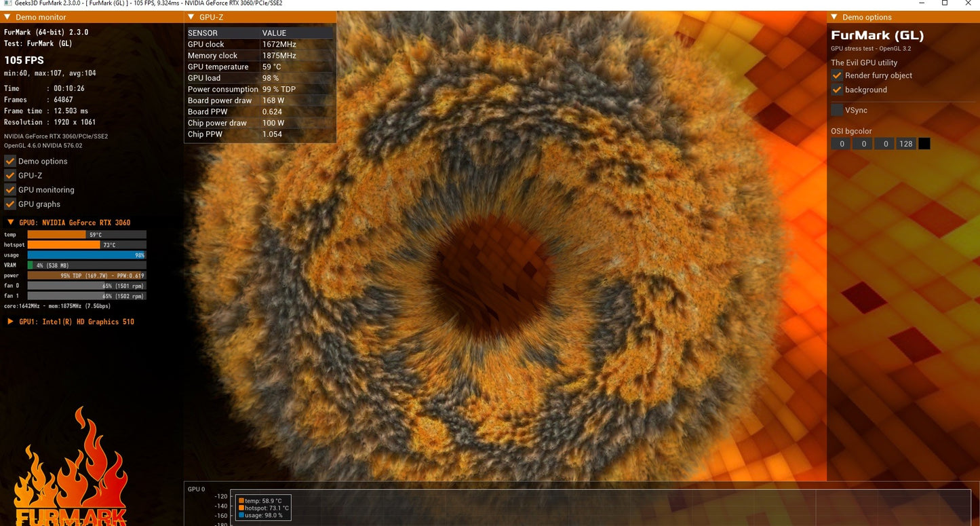Screen dimensions: 980x526
Task: Enable the VSync checkbox
Action: tap(838, 110)
